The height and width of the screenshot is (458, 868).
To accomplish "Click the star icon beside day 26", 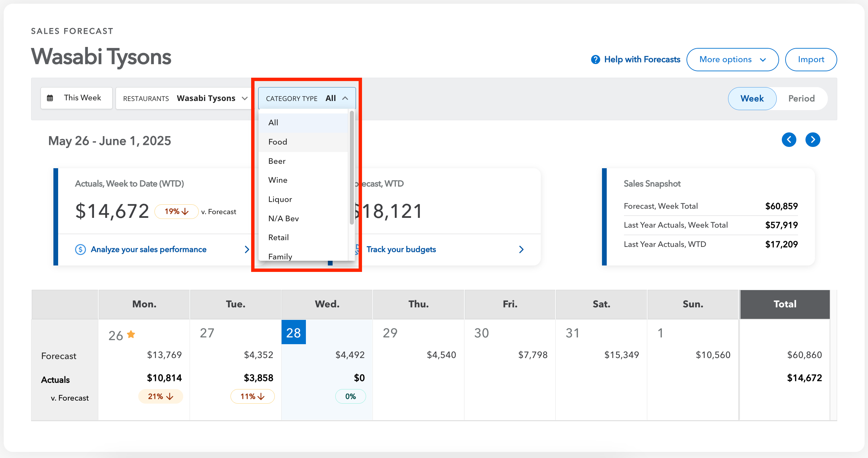I will pyautogui.click(x=131, y=334).
